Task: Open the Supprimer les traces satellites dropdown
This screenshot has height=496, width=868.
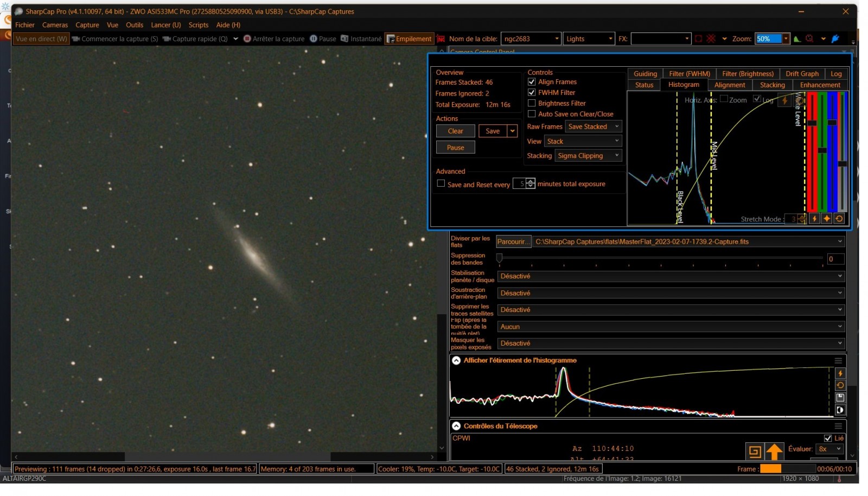Action: point(671,310)
